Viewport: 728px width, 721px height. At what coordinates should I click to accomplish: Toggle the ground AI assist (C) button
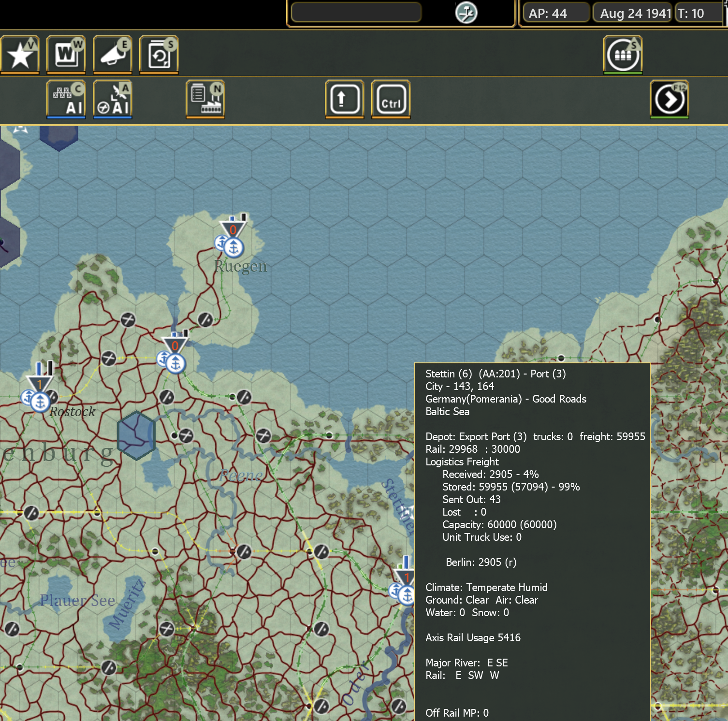[x=66, y=99]
